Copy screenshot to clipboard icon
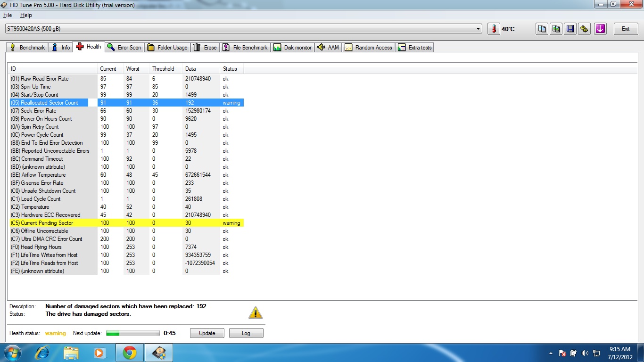 tap(556, 29)
